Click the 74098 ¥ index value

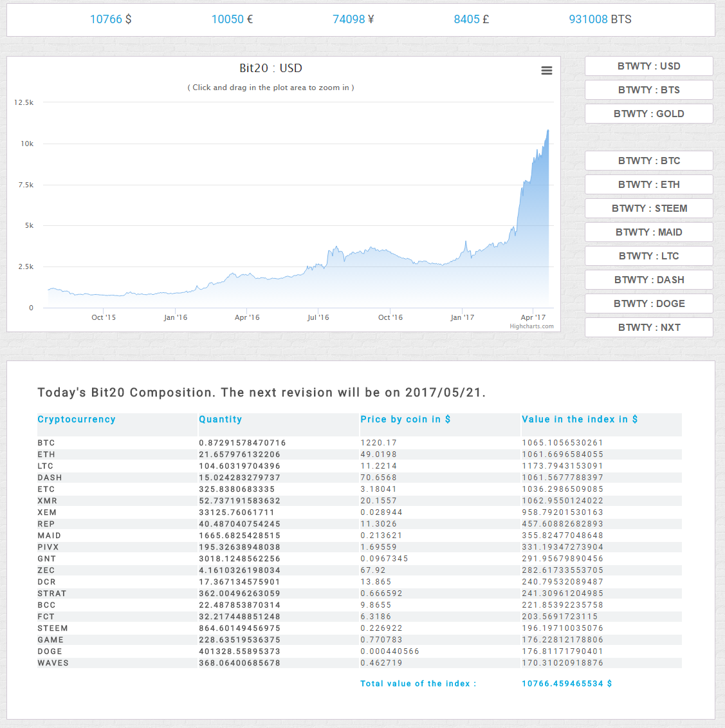click(353, 19)
